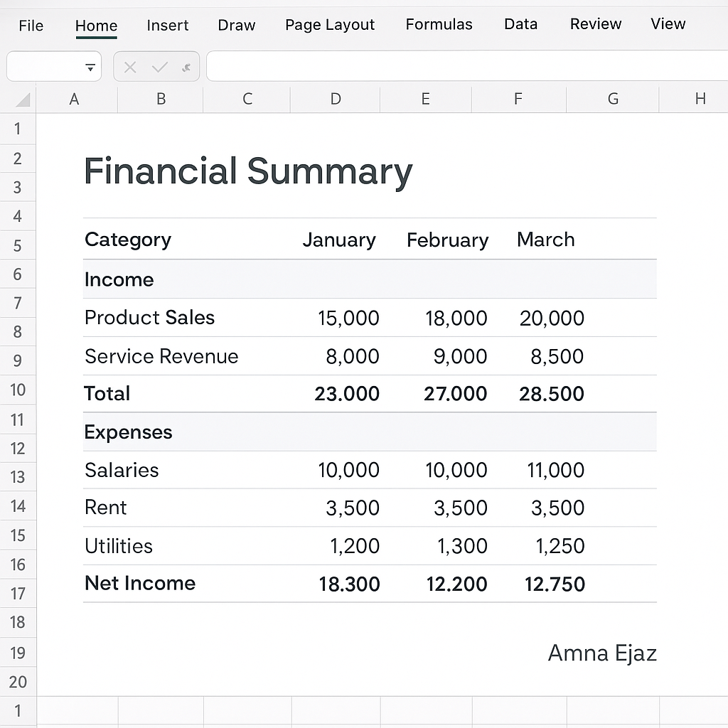Open the Formulas tab
This screenshot has width=728, height=728.
click(439, 25)
